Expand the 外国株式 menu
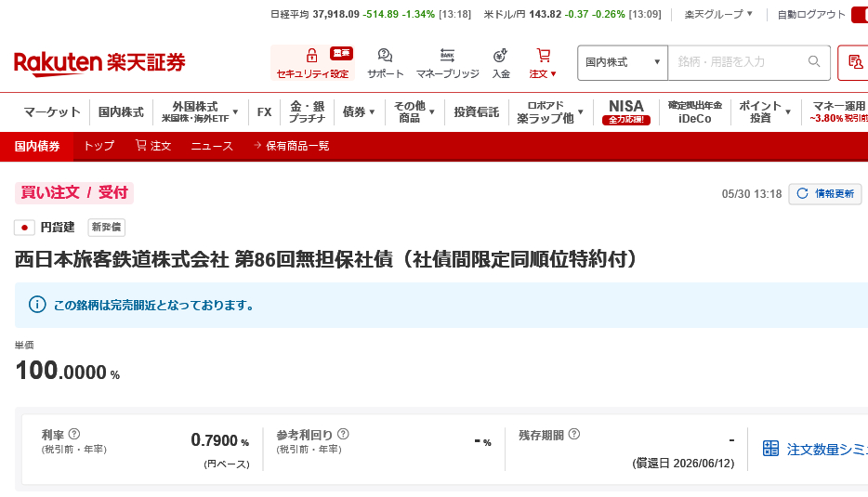868x497 pixels. tap(199, 111)
